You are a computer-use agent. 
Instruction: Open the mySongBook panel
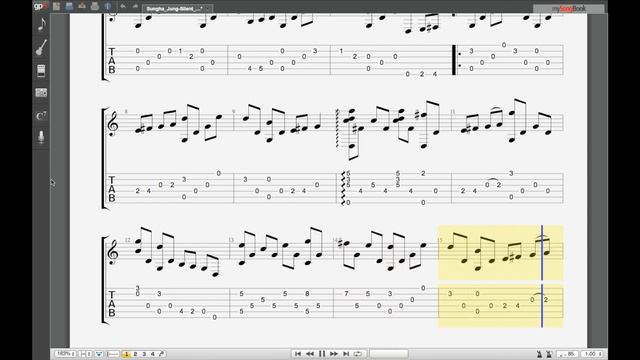click(569, 9)
